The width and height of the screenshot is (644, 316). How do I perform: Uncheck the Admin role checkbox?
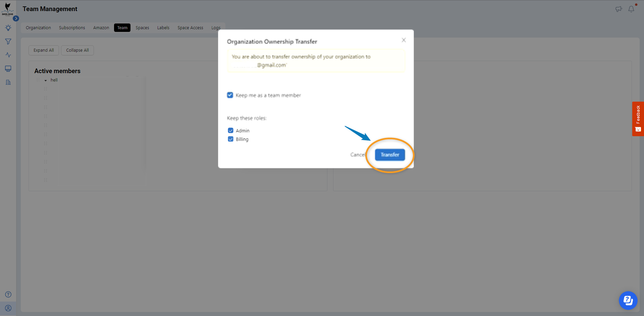(x=231, y=130)
